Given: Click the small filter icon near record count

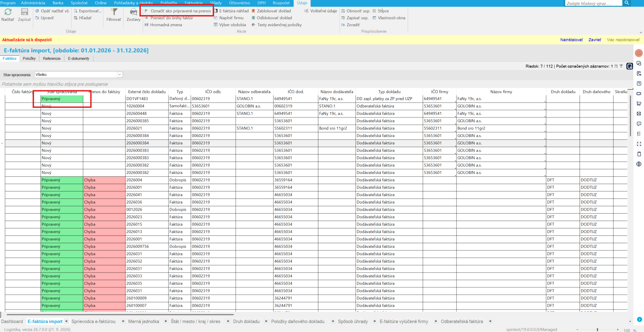Looking at the screenshot, I should (x=621, y=66).
